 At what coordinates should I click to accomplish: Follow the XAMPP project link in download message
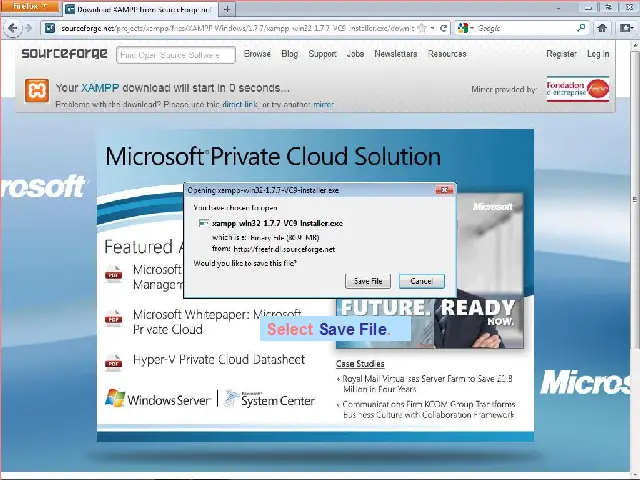coord(100,88)
